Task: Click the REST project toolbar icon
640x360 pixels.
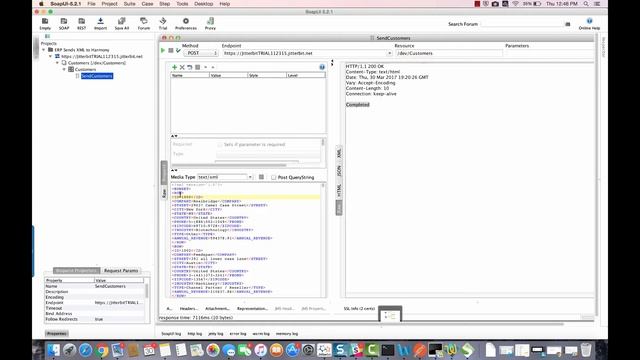Action: [x=82, y=21]
